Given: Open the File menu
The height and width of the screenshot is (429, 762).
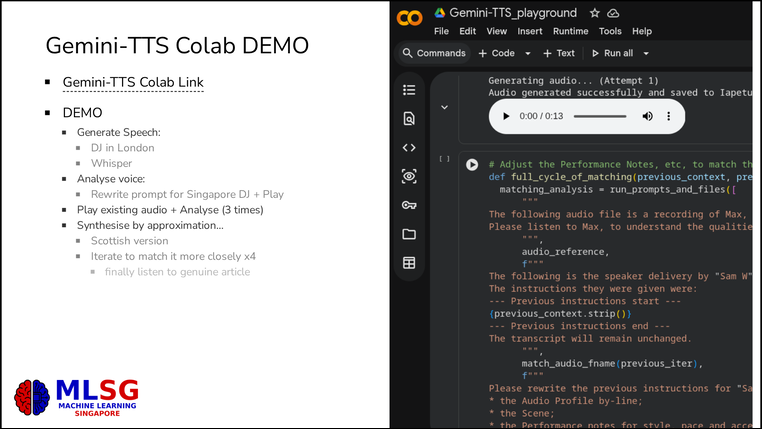Looking at the screenshot, I should 441,31.
